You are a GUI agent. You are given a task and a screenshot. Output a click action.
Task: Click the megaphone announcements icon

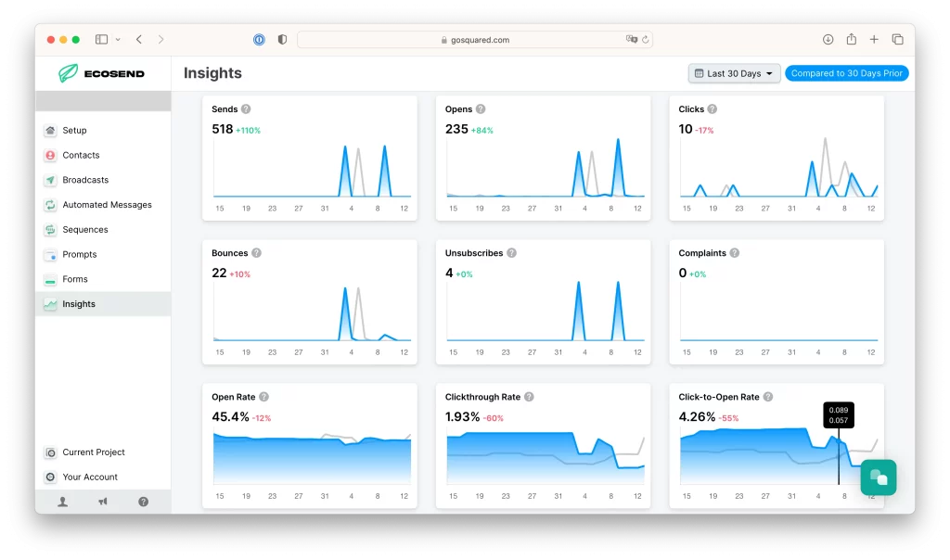click(103, 502)
